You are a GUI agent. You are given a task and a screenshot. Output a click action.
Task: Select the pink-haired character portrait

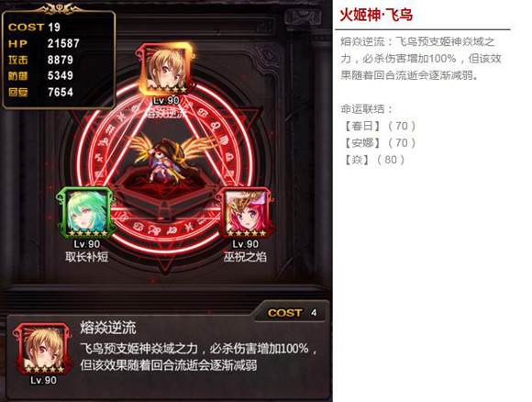point(247,213)
